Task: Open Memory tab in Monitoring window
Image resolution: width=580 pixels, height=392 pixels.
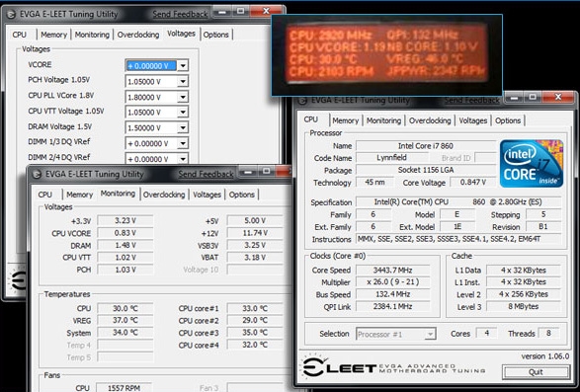Action: click(x=79, y=195)
